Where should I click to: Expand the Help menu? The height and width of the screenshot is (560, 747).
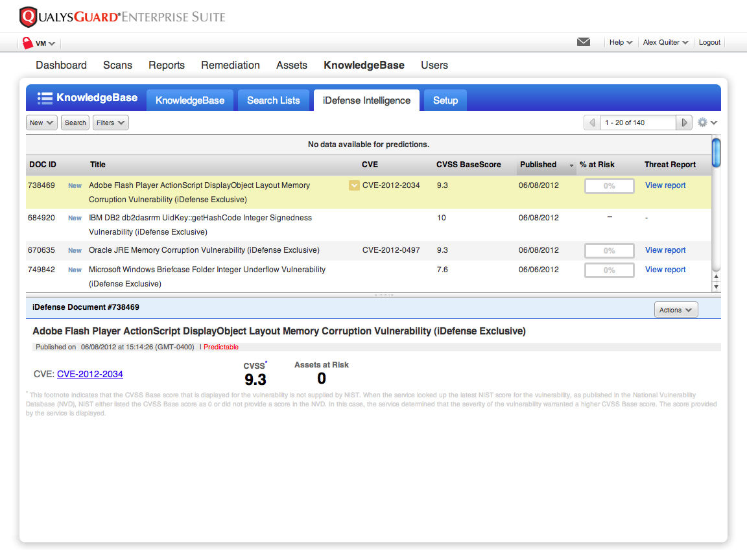(x=621, y=42)
